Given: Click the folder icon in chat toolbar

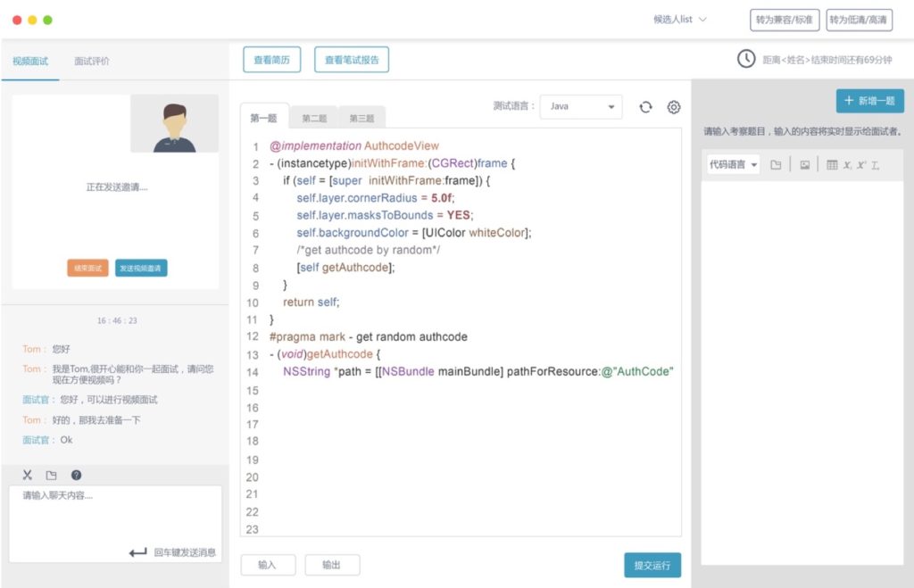Looking at the screenshot, I should [x=51, y=476].
